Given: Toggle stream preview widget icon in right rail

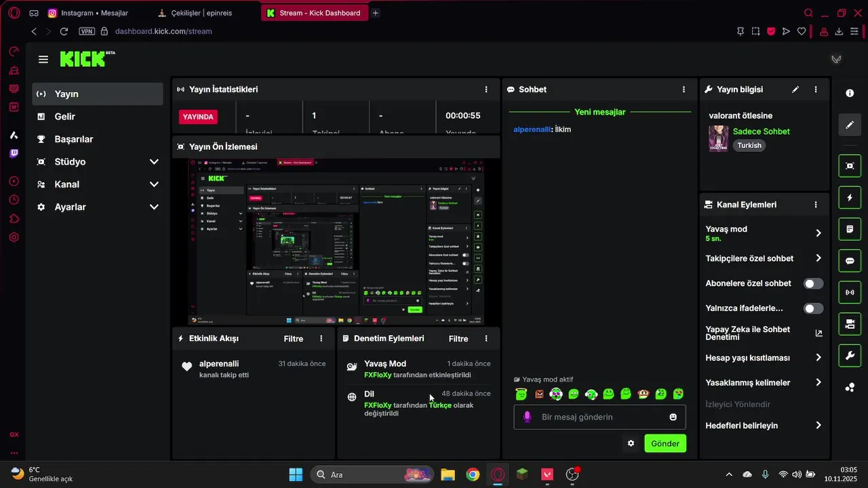Looking at the screenshot, I should point(850,165).
